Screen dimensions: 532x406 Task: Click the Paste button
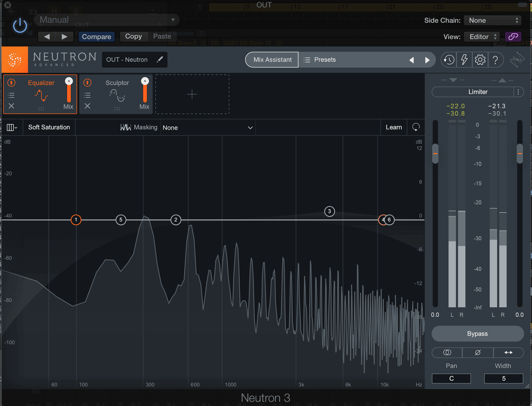click(162, 36)
